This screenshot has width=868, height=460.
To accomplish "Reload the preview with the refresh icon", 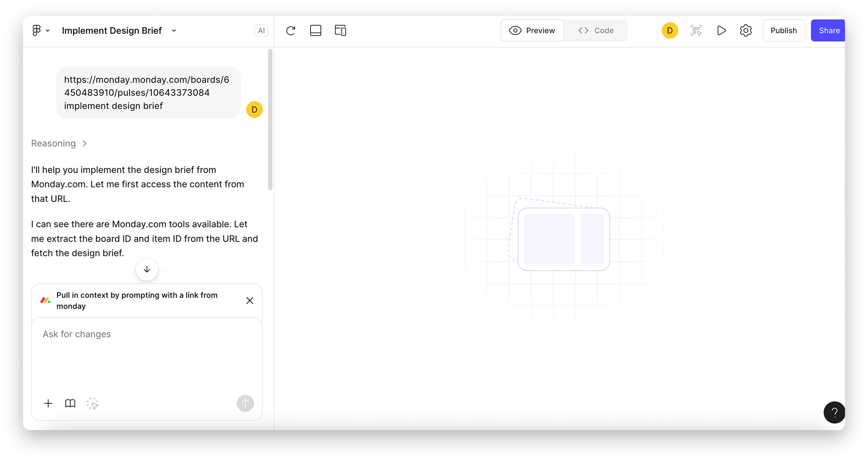I will [290, 31].
